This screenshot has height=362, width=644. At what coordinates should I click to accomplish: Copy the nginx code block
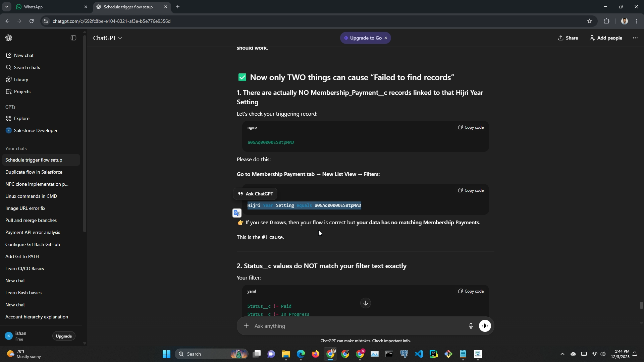pos(471,127)
